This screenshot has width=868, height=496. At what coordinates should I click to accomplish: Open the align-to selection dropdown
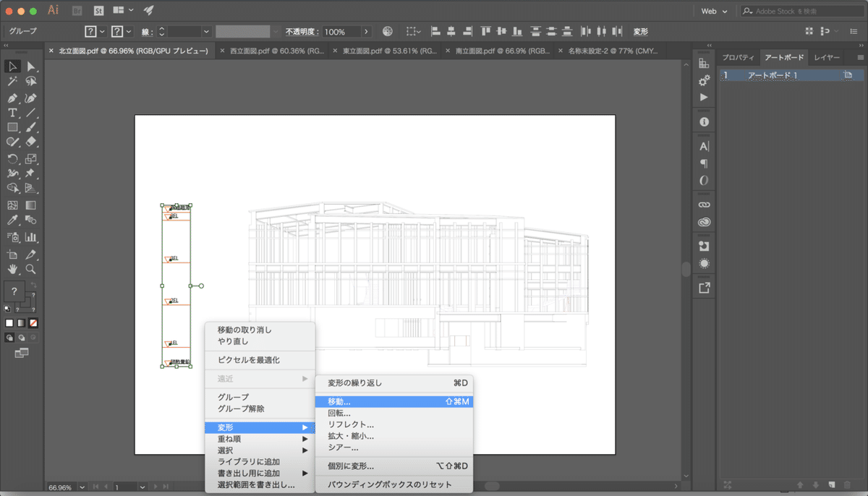click(414, 32)
